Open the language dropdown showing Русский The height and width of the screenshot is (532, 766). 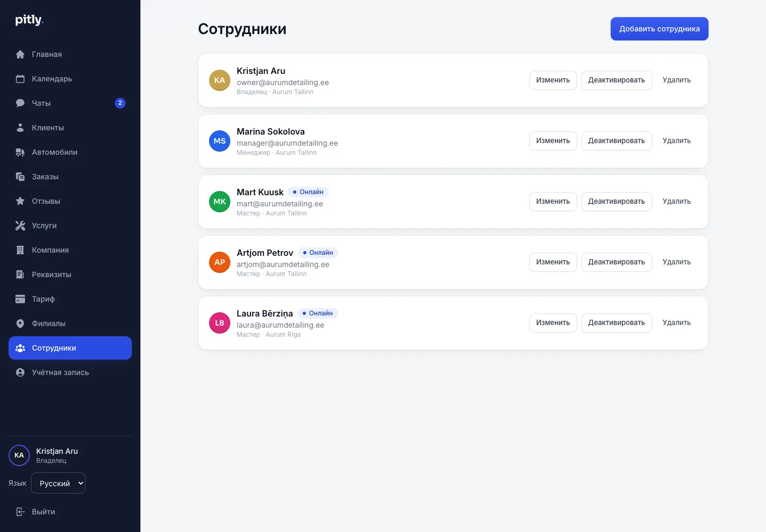[58, 483]
